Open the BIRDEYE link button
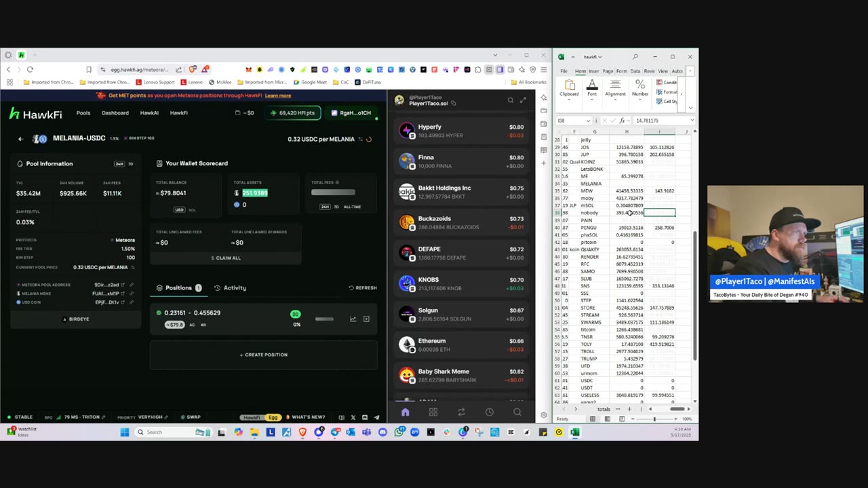 (75, 319)
